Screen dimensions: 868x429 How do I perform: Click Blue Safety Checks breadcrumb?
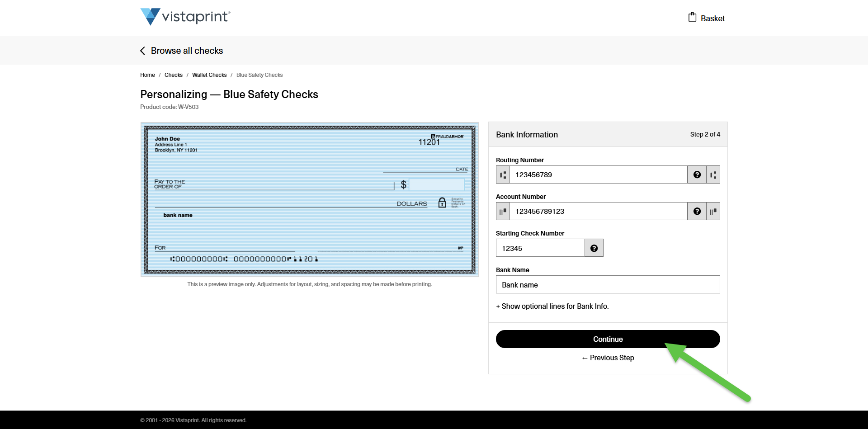click(259, 75)
